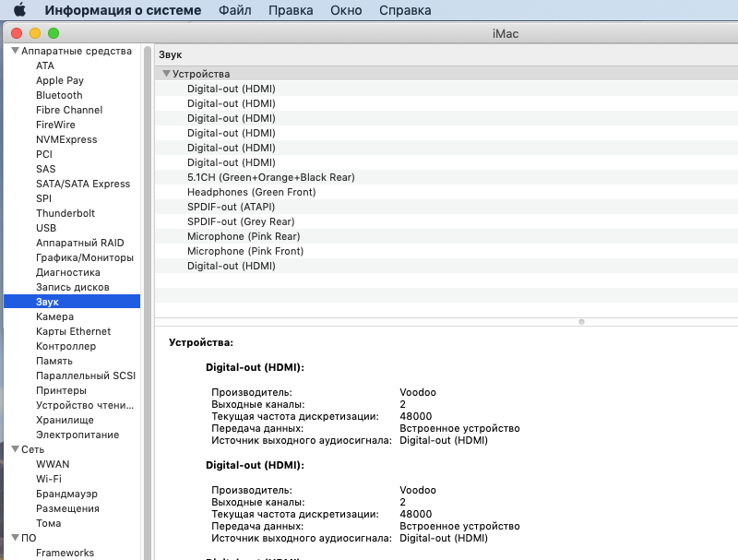Select the highlighted Звук sidebar item

72,302
